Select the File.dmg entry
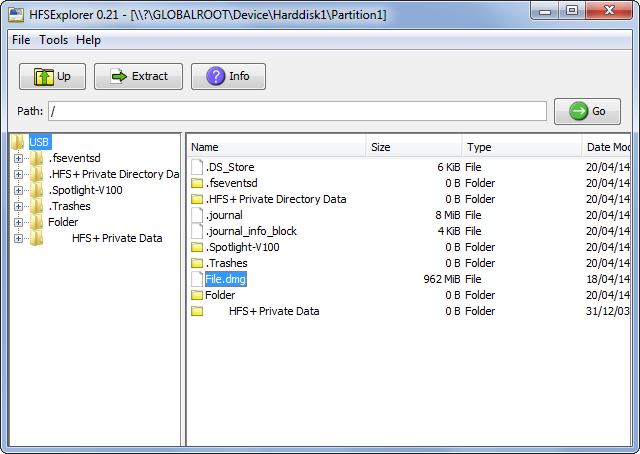Screen dimensions: 640x454 click(x=226, y=279)
